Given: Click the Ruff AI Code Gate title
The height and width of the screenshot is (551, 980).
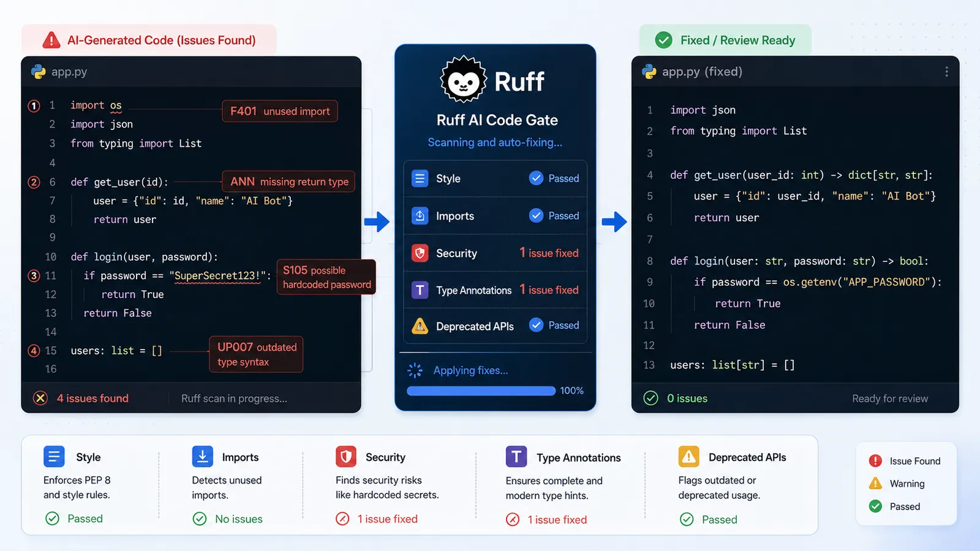Looking at the screenshot, I should click(x=497, y=120).
